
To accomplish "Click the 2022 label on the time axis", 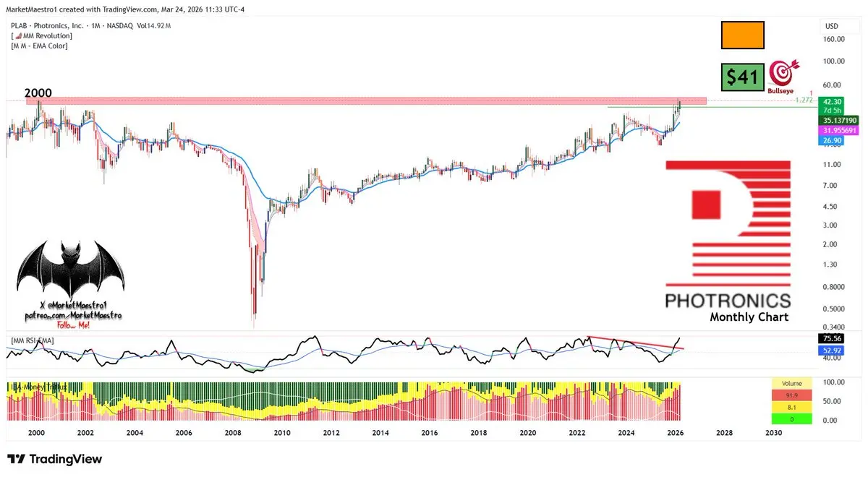I will point(577,433).
